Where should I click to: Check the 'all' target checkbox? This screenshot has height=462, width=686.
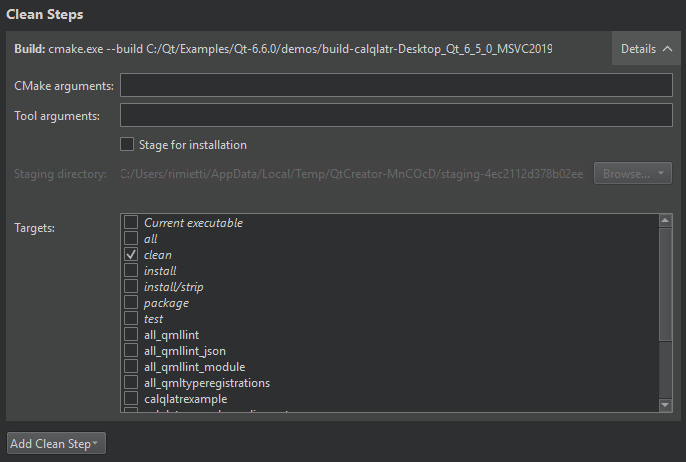131,239
